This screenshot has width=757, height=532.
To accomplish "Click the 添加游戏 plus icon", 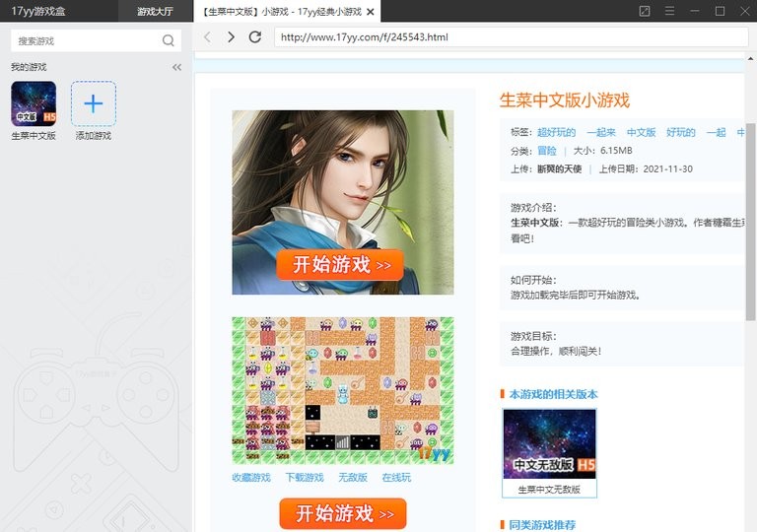I will [94, 103].
